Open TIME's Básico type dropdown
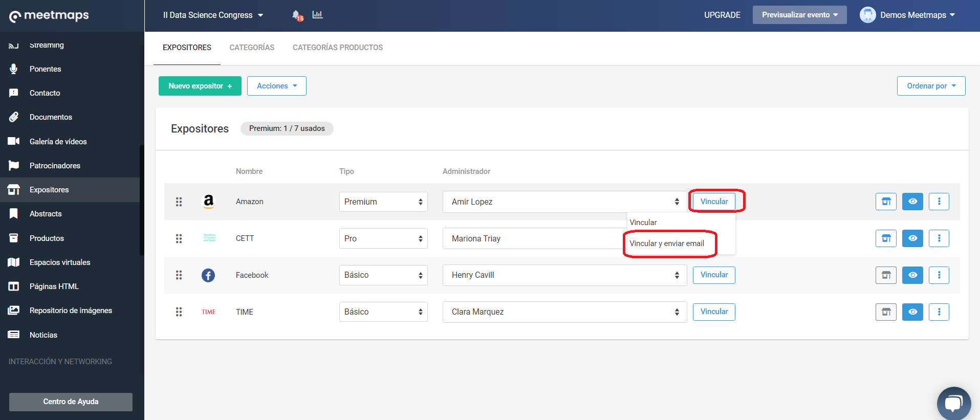 point(383,312)
